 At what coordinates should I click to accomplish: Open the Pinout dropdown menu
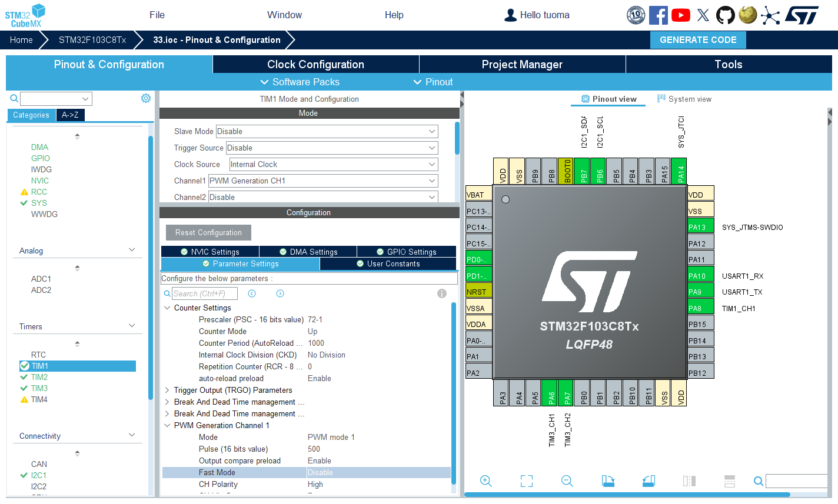[433, 82]
